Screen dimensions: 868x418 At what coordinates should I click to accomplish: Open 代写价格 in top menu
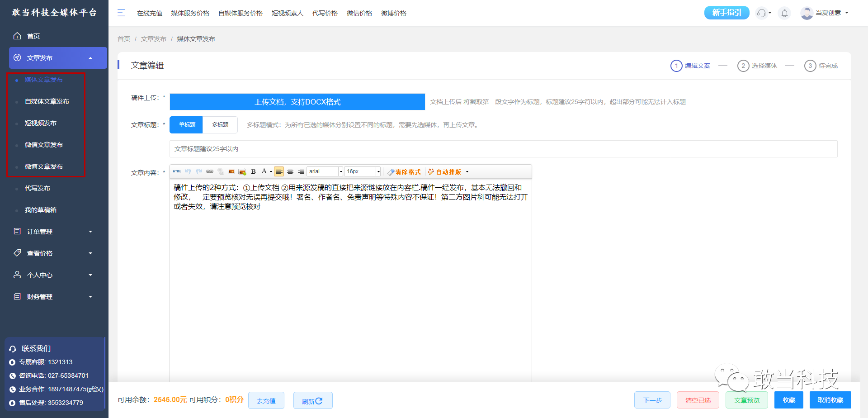point(325,13)
